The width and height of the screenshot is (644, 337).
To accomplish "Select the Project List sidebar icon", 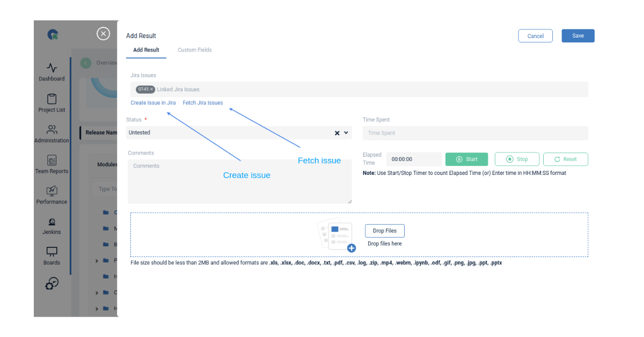I will (52, 102).
